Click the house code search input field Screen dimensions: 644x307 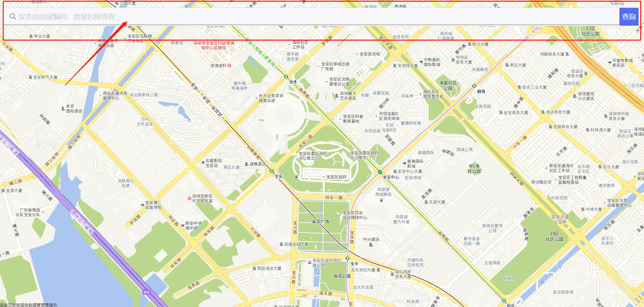[311, 16]
